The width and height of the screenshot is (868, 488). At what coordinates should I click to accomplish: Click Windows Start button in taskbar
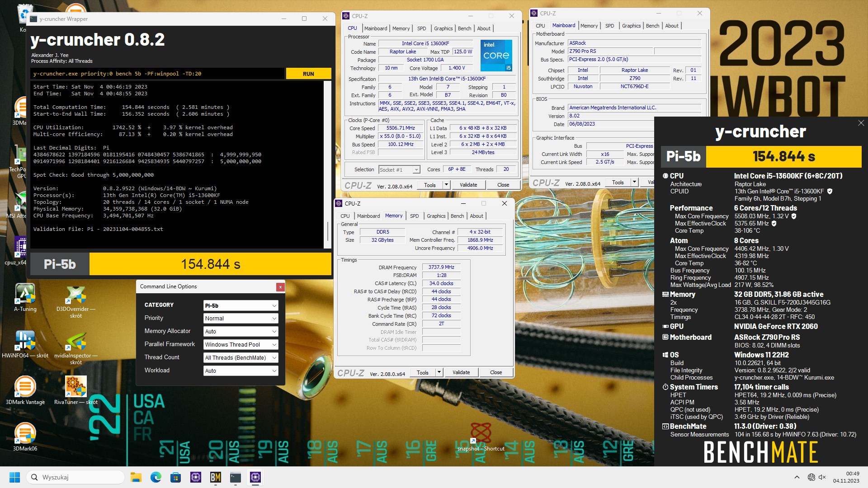pyautogui.click(x=15, y=477)
